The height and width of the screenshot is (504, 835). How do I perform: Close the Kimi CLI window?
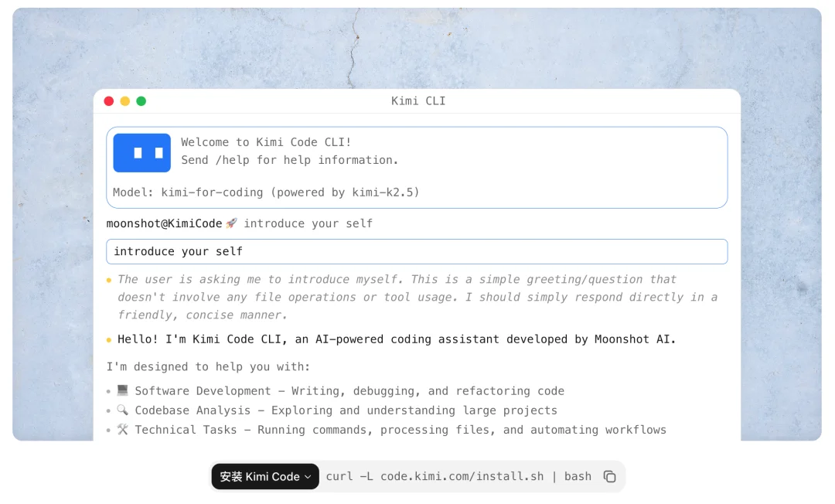109,101
